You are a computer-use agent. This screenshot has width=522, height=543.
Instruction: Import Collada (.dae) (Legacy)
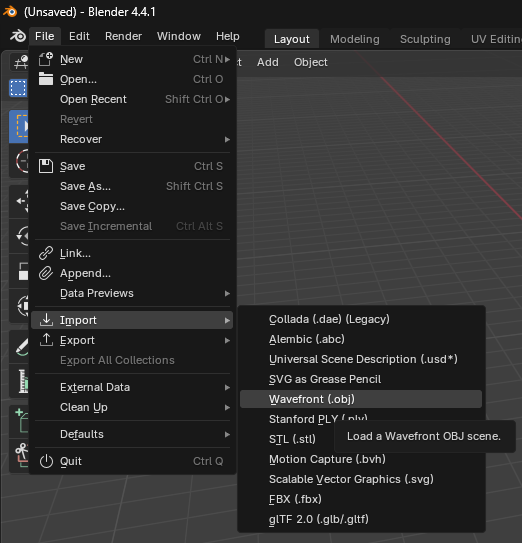(x=361, y=319)
